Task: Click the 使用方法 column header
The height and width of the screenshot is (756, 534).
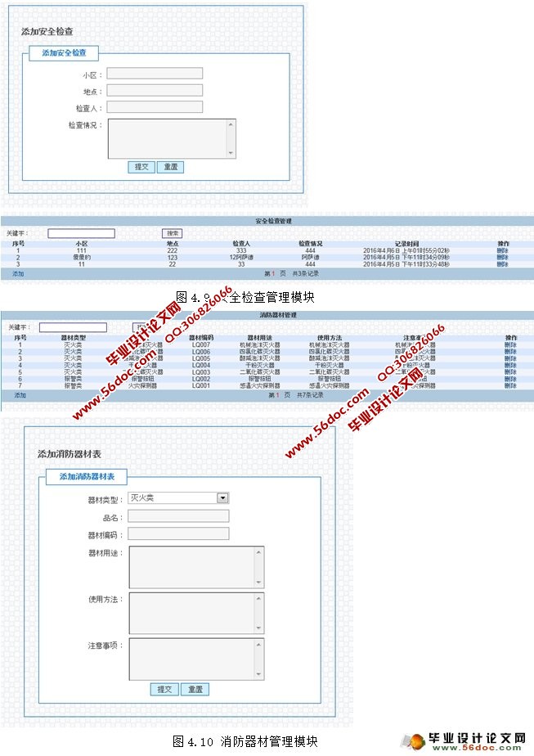Action: (330, 338)
